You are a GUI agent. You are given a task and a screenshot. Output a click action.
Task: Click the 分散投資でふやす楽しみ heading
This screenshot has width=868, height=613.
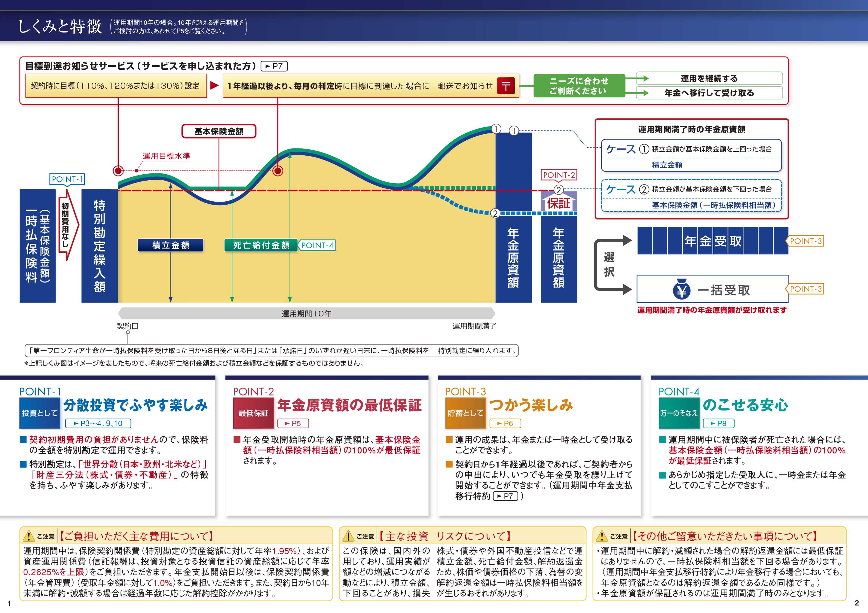tap(136, 405)
